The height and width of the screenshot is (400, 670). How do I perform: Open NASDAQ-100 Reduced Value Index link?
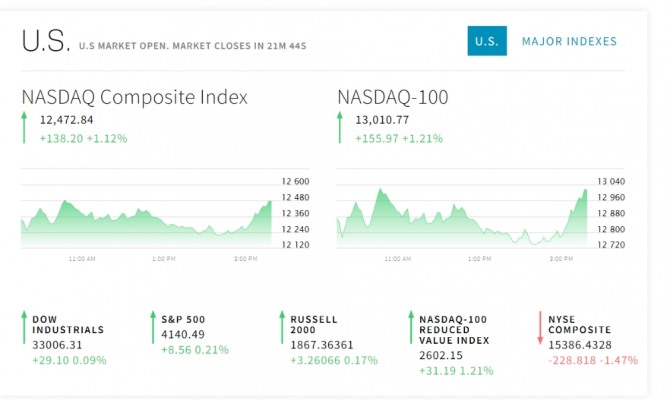click(455, 329)
